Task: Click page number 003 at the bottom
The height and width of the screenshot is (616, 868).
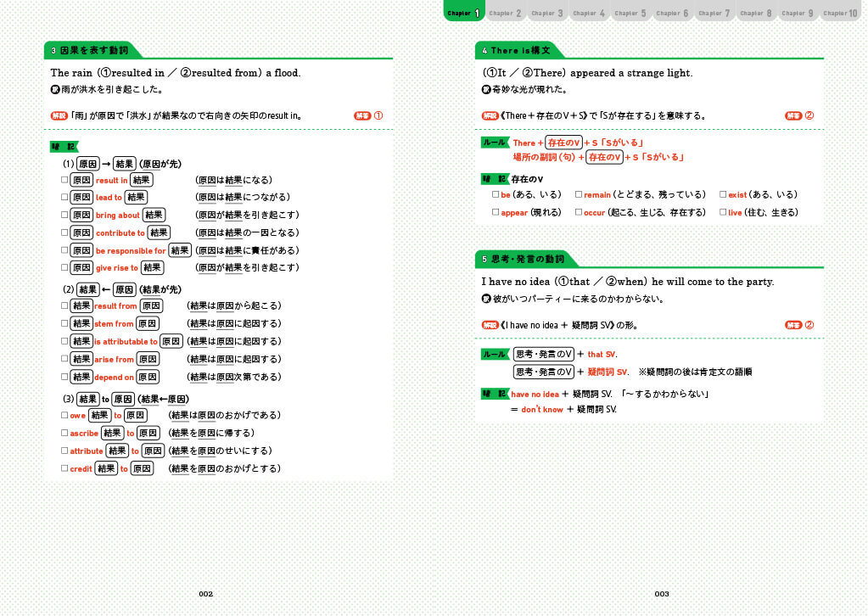Action: (x=663, y=594)
